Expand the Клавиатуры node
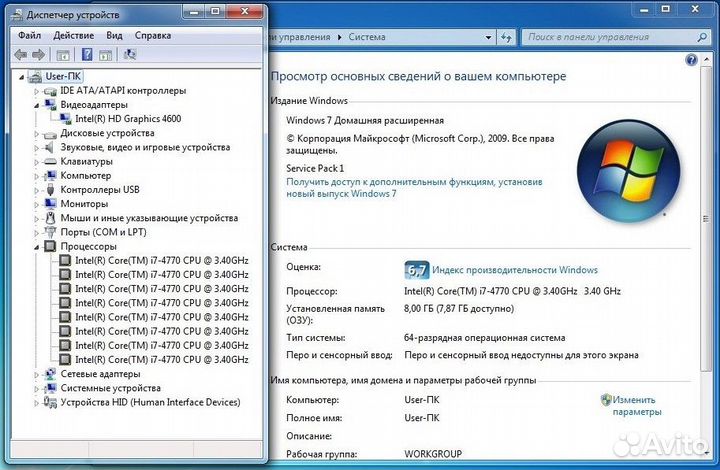Viewport: 720px width, 470px height. click(x=36, y=162)
